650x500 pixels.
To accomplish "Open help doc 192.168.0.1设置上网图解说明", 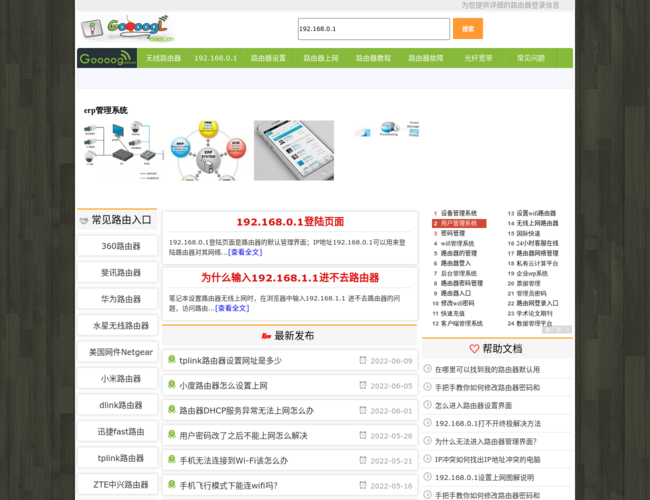I will click(484, 478).
